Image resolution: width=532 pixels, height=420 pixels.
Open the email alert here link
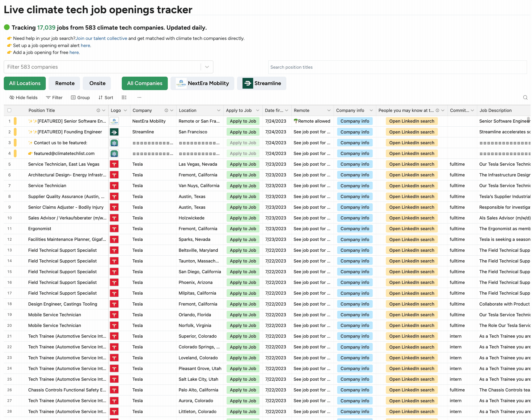[x=85, y=46]
